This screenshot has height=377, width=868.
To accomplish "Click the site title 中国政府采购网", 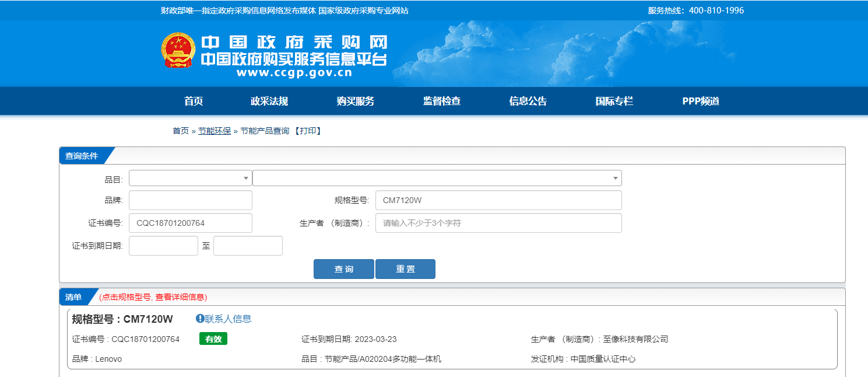I will click(x=294, y=43).
